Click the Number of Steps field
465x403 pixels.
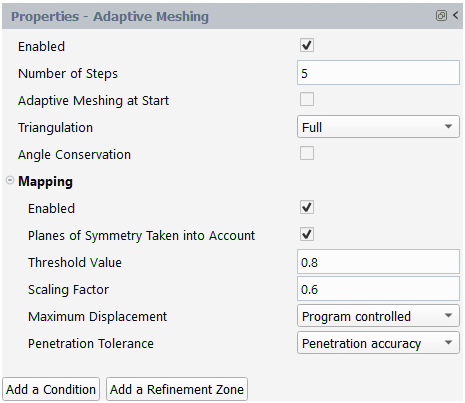pyautogui.click(x=378, y=73)
